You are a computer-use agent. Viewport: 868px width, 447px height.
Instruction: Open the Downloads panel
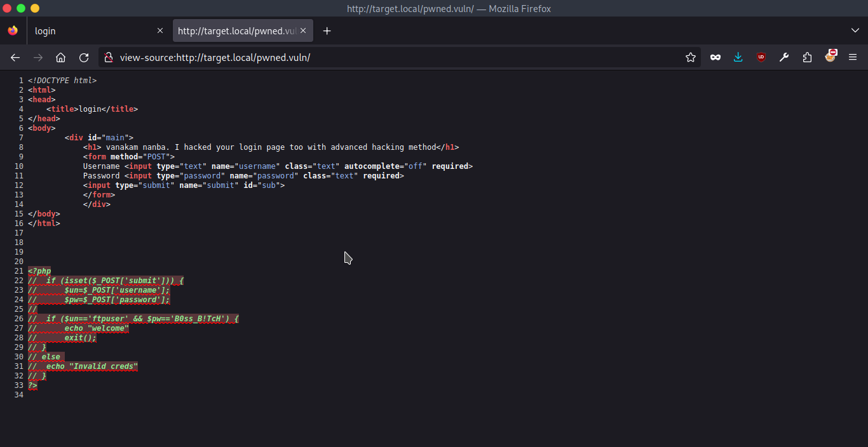click(738, 57)
